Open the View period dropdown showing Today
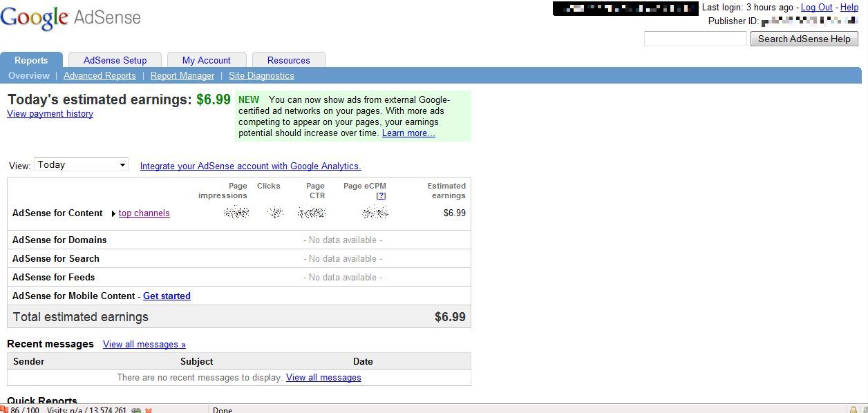This screenshot has height=413, width=868. pyautogui.click(x=81, y=164)
